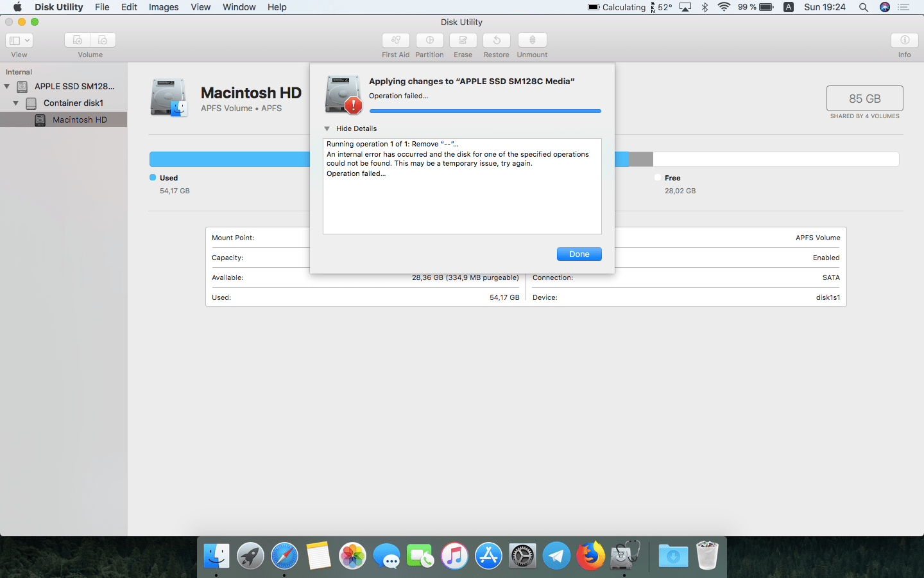Open the Images menu
The height and width of the screenshot is (578, 924).
(x=163, y=7)
